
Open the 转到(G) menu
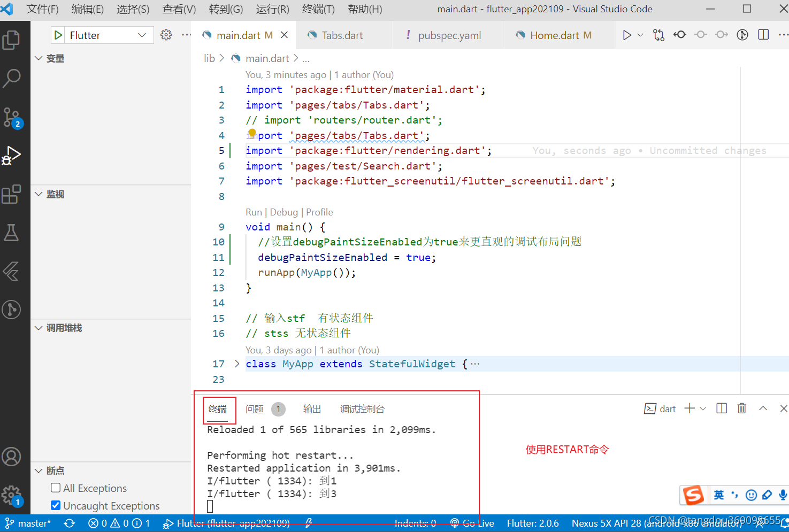point(226,9)
